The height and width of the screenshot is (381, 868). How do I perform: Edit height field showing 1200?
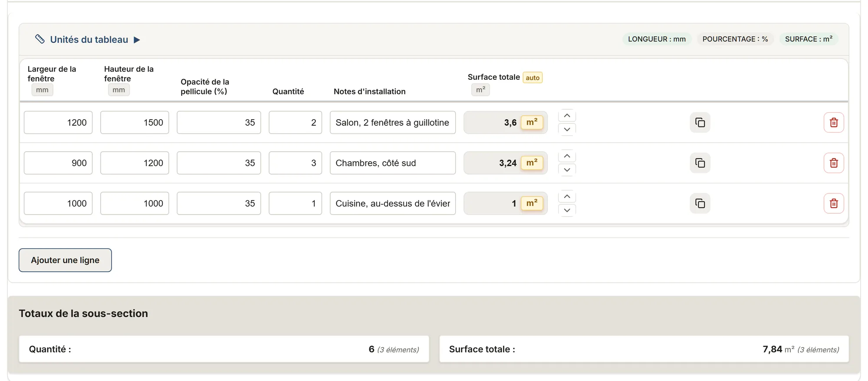pos(135,163)
